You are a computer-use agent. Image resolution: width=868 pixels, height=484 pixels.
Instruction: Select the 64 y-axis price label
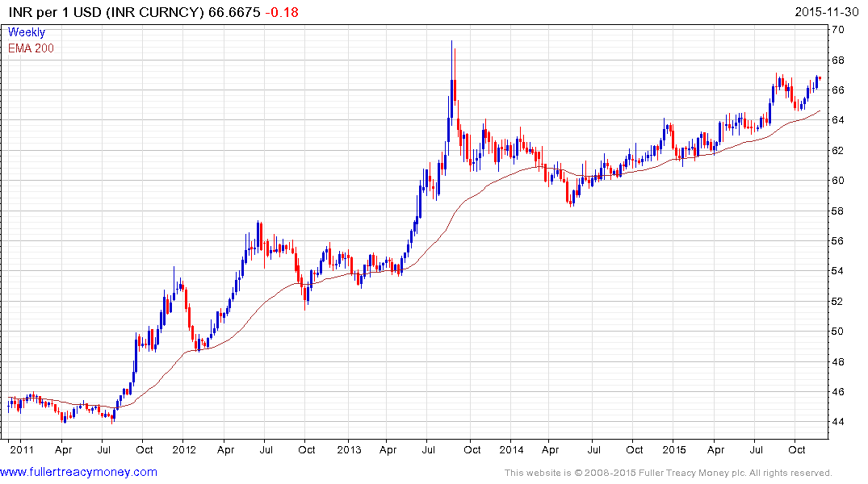coord(838,120)
